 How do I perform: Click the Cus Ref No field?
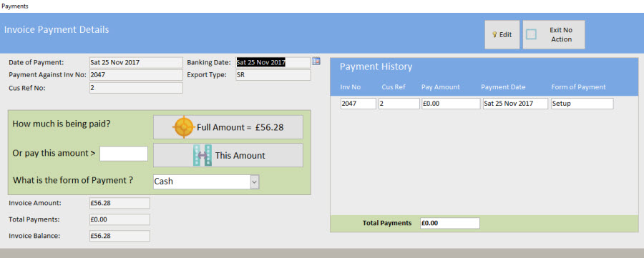136,88
